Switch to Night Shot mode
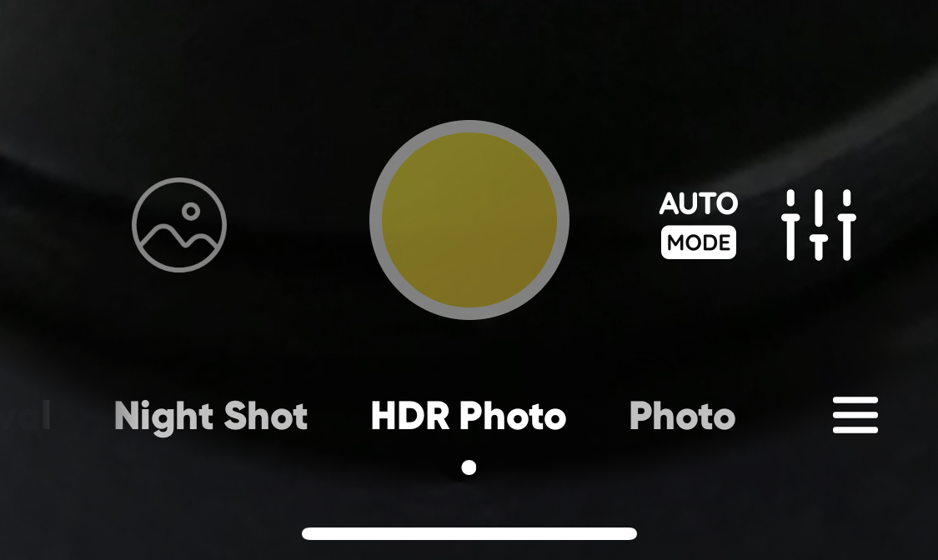Image resolution: width=938 pixels, height=560 pixels. click(x=211, y=415)
